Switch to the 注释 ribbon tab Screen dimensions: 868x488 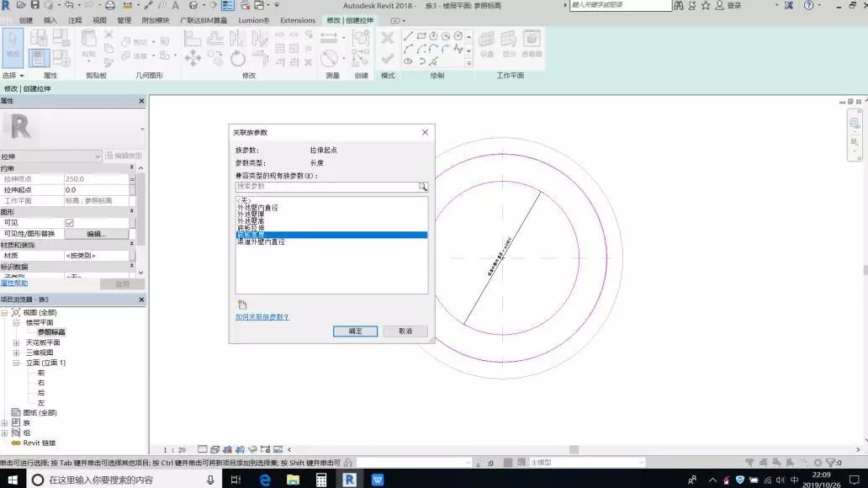[75, 20]
